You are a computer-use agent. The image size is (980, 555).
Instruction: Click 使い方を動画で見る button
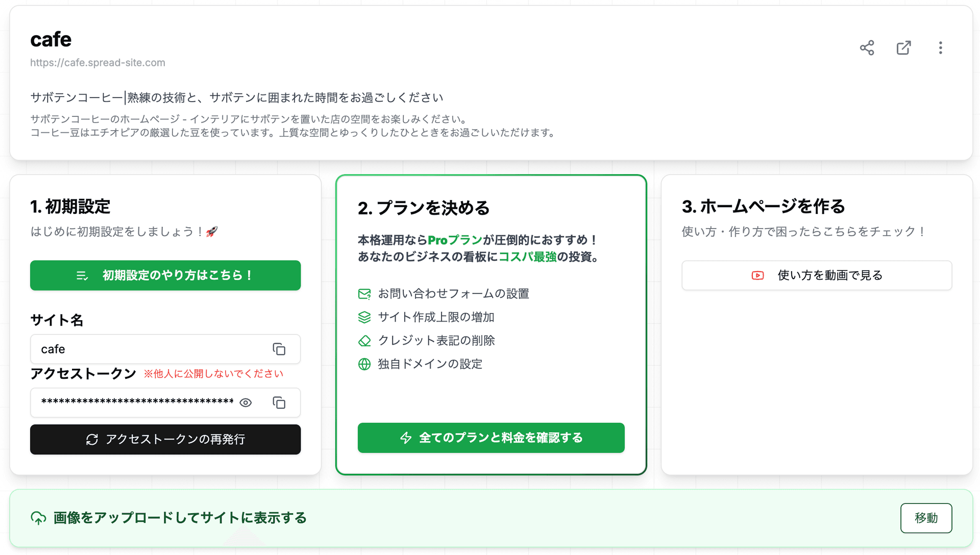pos(817,275)
